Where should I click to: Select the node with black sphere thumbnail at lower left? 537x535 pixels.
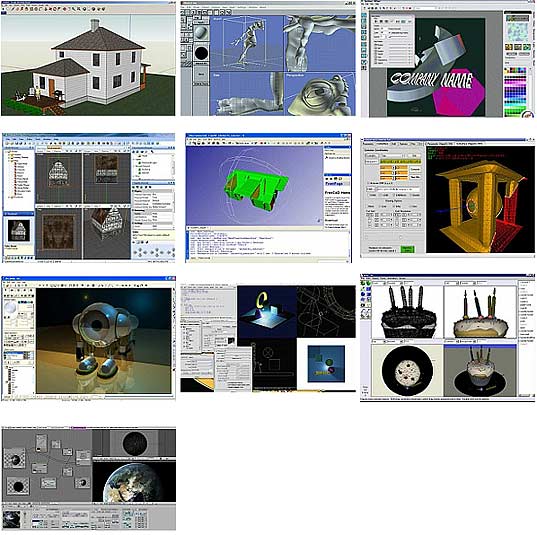click(x=18, y=486)
